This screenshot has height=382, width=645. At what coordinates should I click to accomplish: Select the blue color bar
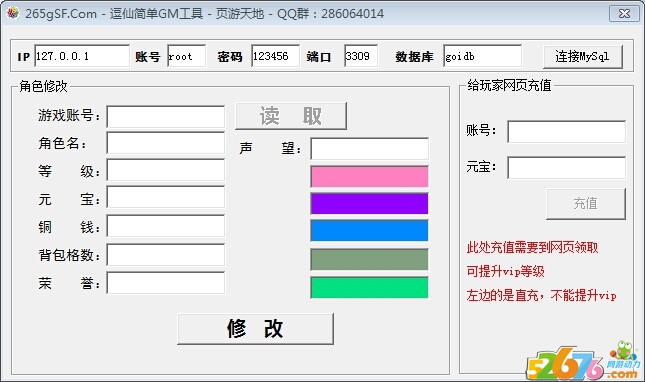tap(369, 230)
